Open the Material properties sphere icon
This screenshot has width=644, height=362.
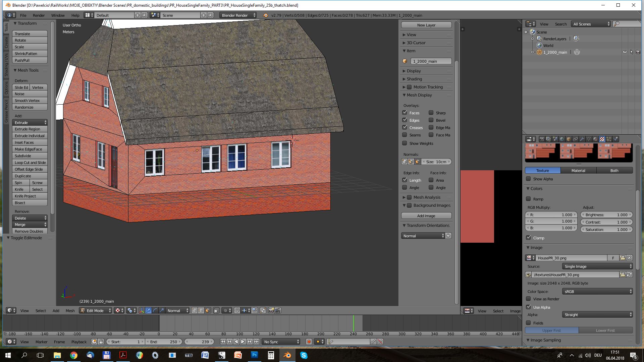point(595,139)
